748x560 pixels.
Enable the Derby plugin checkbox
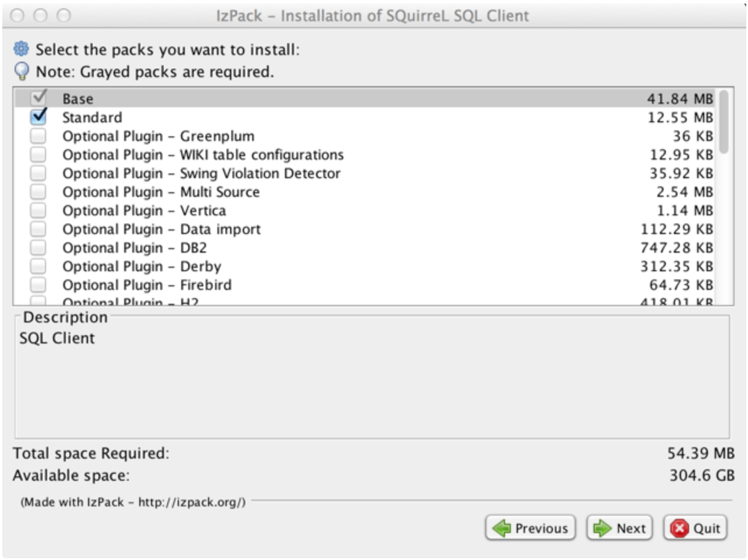38,266
